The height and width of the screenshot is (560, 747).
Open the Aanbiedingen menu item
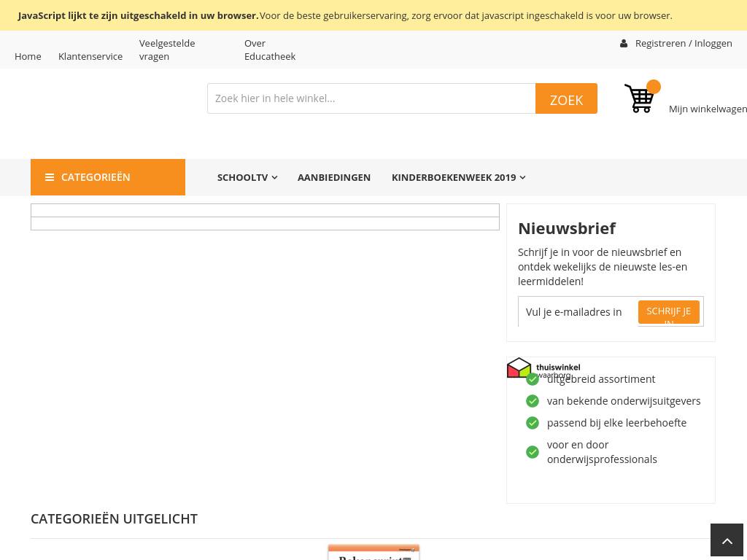click(x=334, y=177)
